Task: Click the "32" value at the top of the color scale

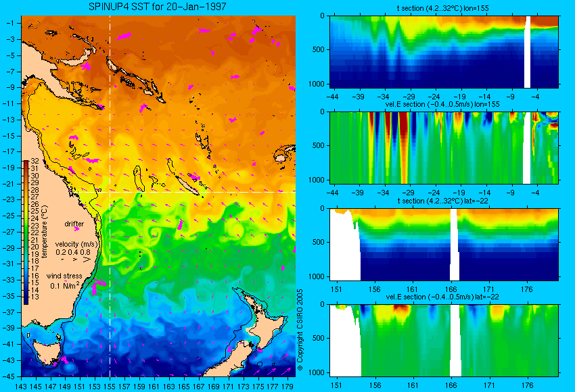Action: click(x=34, y=162)
